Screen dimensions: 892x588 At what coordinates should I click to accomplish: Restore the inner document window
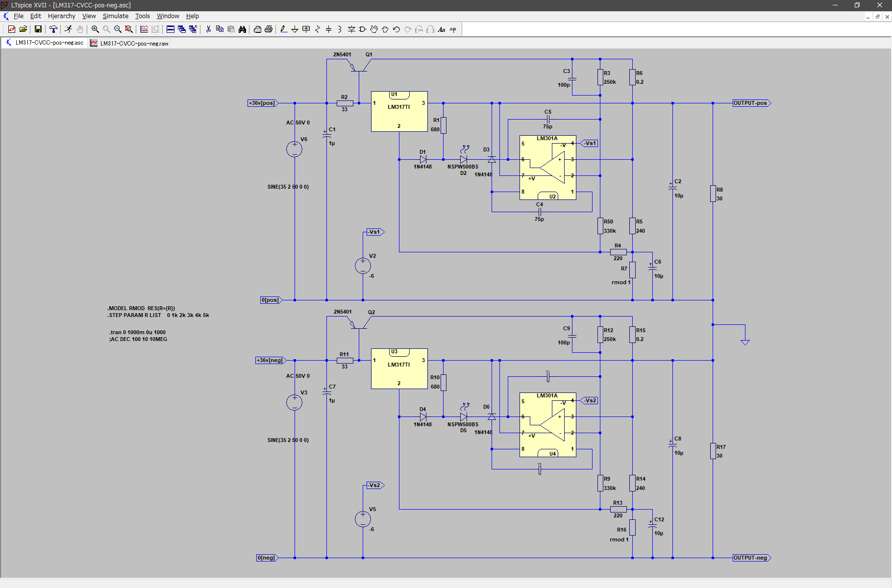(x=877, y=17)
